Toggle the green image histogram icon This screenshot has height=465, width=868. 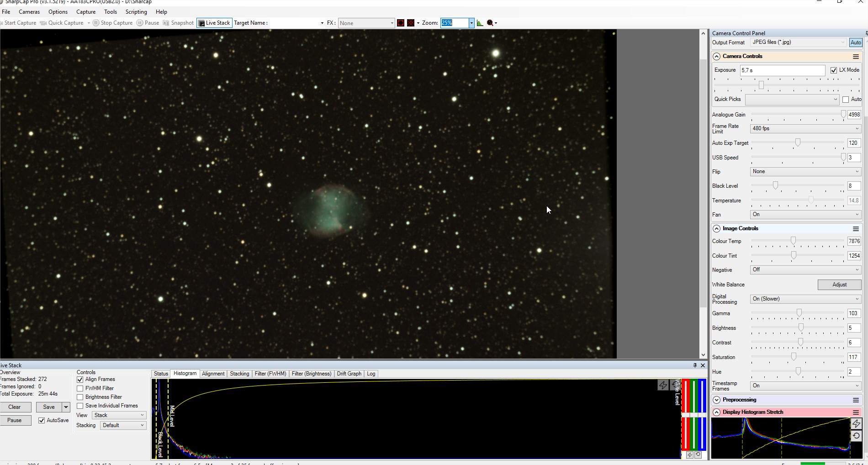tap(480, 23)
